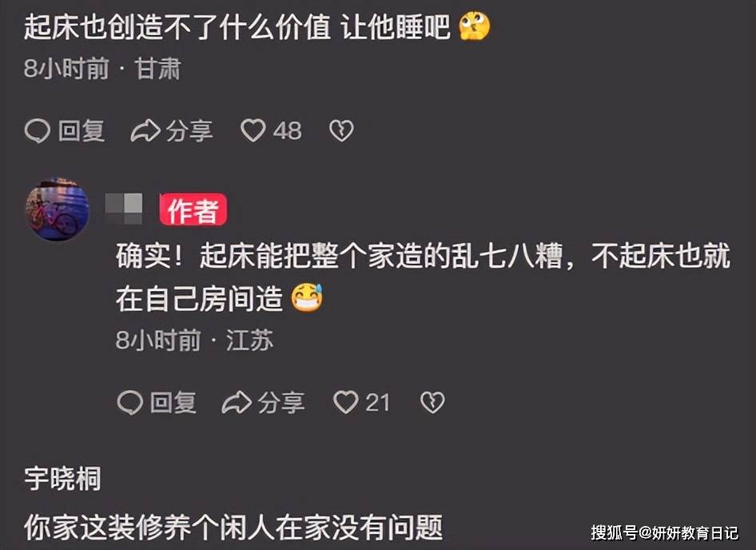
Task: Select author reply text starting 确实
Action: 424,277
